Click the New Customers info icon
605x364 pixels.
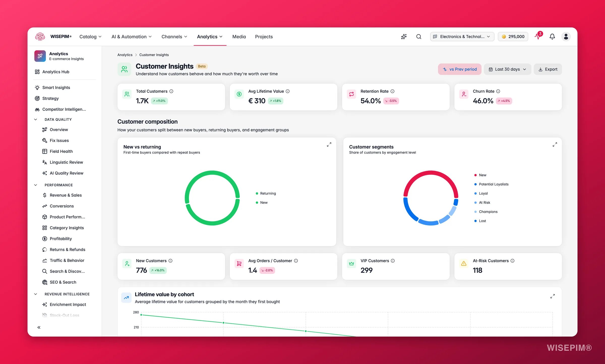(x=170, y=261)
